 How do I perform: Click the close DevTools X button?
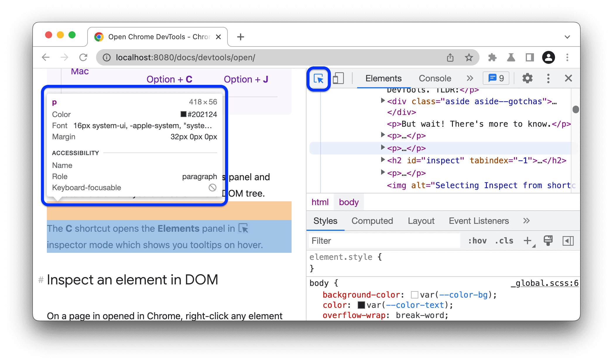point(568,78)
